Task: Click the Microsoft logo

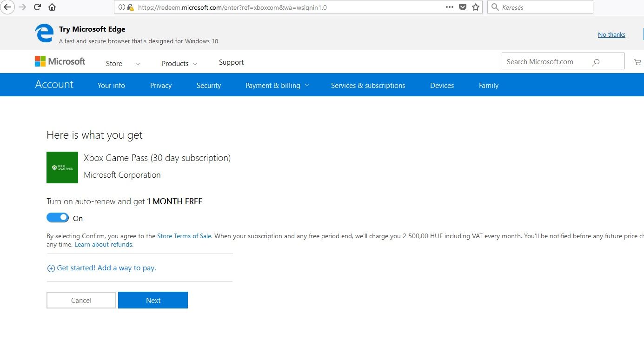Action: pyautogui.click(x=60, y=61)
